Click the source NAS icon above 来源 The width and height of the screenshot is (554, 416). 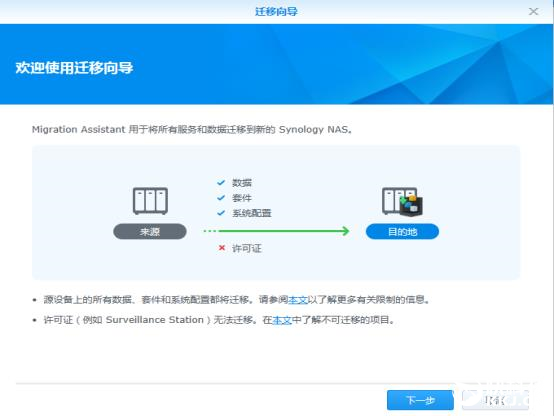[x=150, y=201]
